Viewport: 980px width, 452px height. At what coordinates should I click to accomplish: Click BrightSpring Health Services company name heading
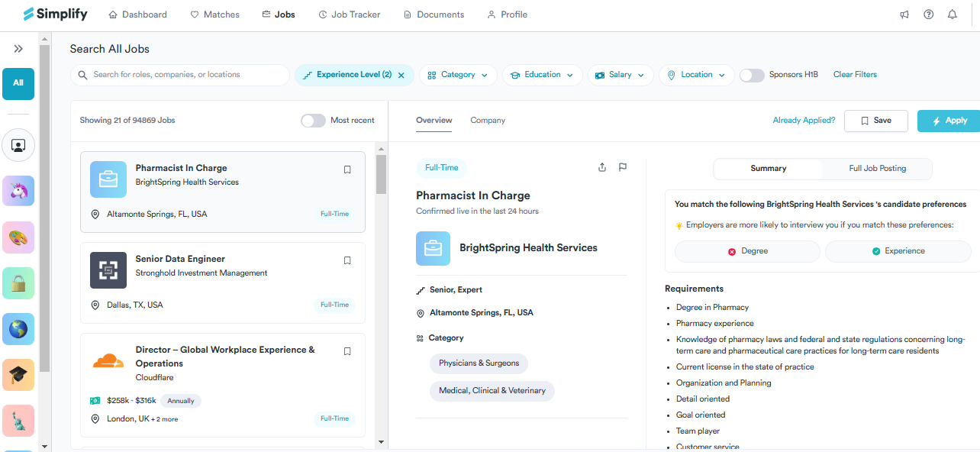pos(528,248)
